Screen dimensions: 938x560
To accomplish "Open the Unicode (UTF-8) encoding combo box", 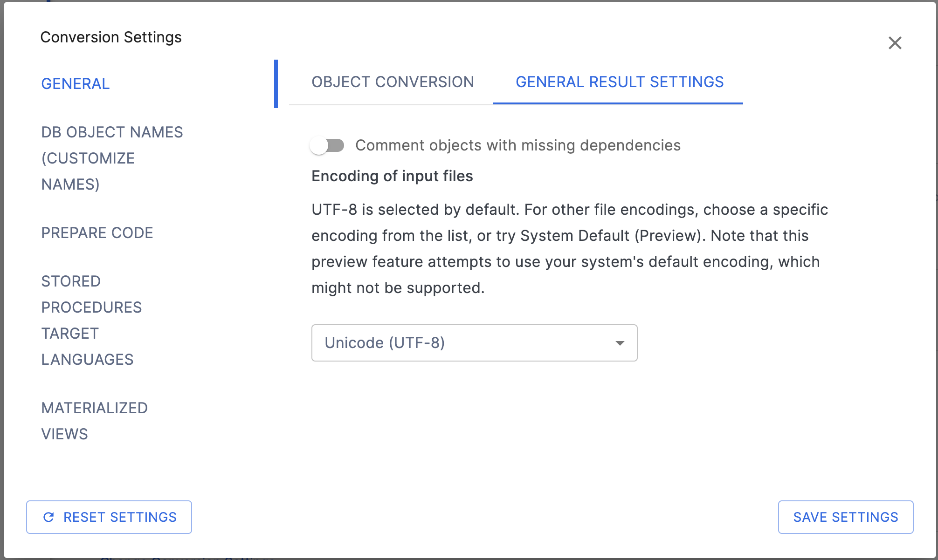I will (x=474, y=343).
